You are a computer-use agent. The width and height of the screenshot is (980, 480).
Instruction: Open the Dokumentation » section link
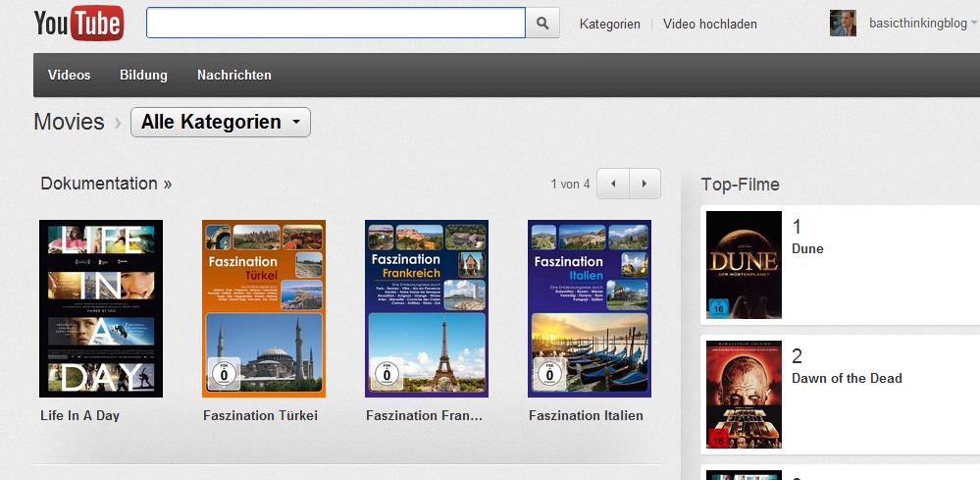click(106, 184)
